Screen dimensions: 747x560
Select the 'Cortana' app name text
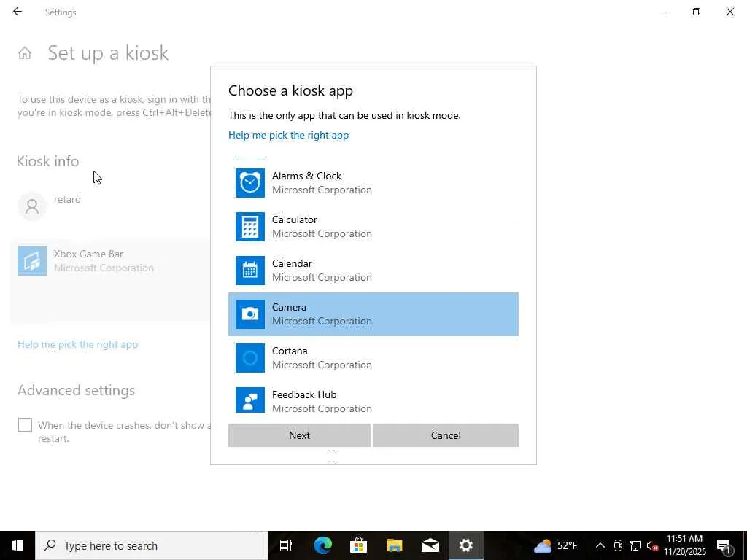290,351
